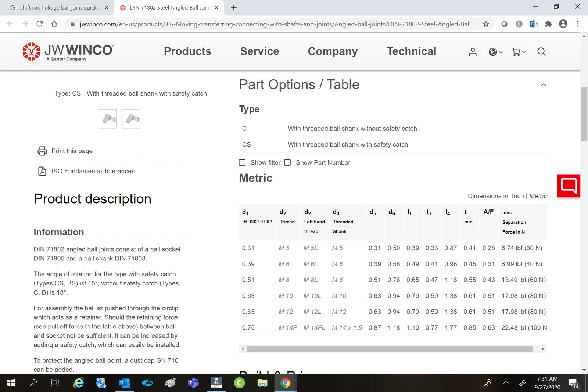Select the first product thumbnail image
Screen dimensions: 588x392
107,119
